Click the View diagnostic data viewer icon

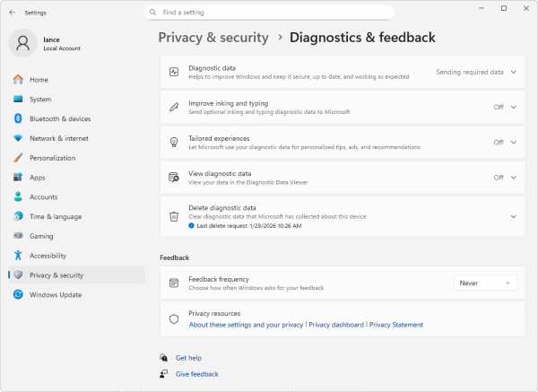coord(174,178)
